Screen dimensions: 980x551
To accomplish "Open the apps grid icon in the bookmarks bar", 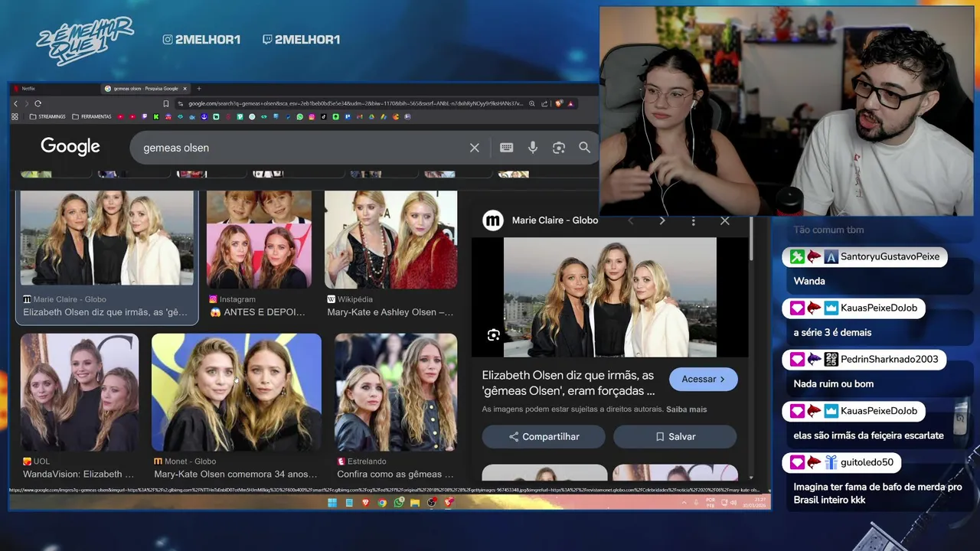I will 15,116.
